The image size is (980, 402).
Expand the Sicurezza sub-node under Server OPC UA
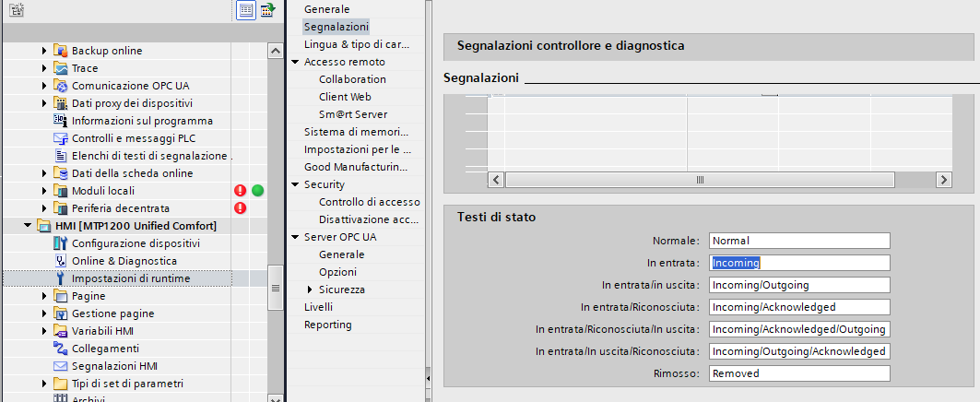[x=310, y=290]
